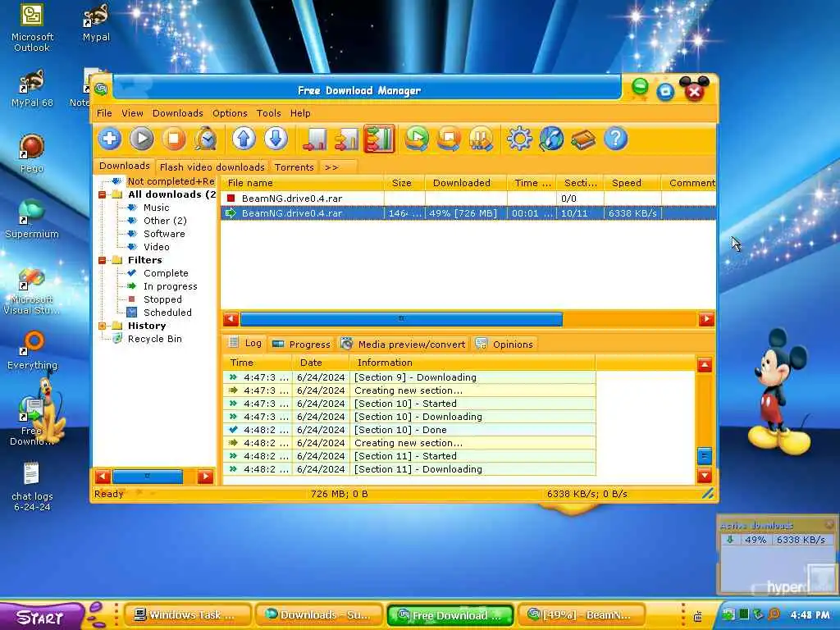
Task: Expand the History tree node
Action: 103,326
